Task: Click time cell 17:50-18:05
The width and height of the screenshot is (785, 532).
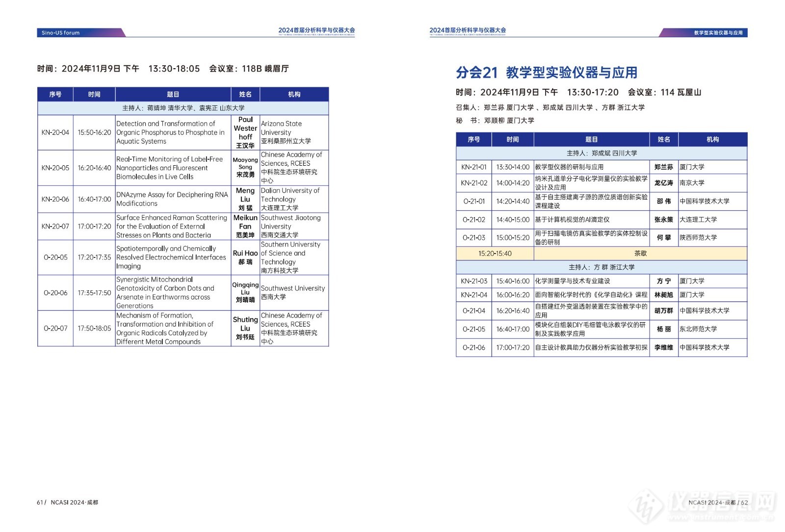Action: (x=94, y=329)
